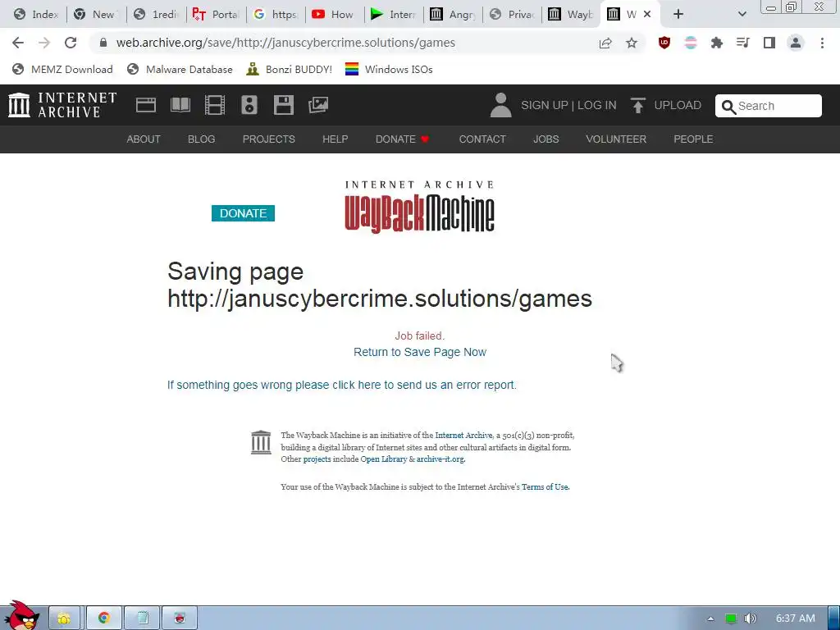Image resolution: width=840 pixels, height=630 pixels.
Task: Open the PROJECTS menu item
Action: pyautogui.click(x=269, y=139)
